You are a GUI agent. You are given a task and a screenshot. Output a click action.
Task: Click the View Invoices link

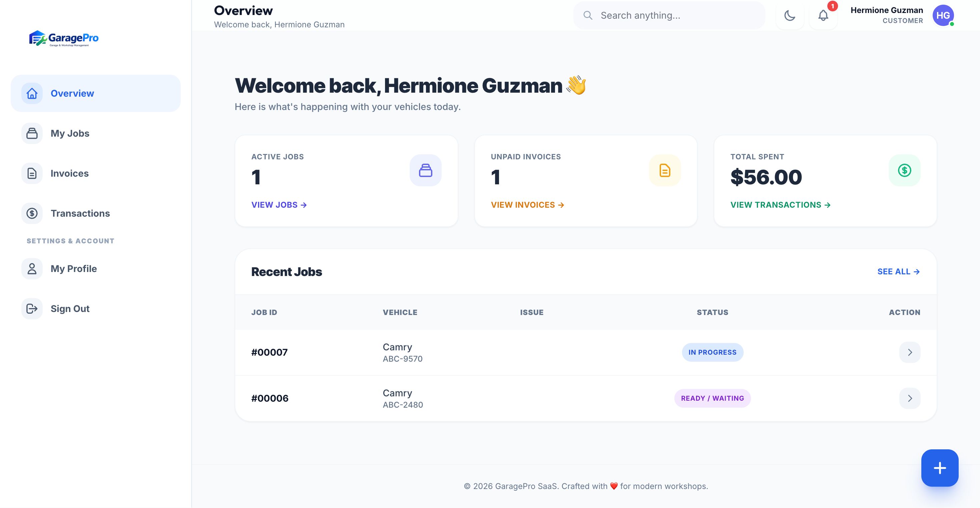[527, 205]
